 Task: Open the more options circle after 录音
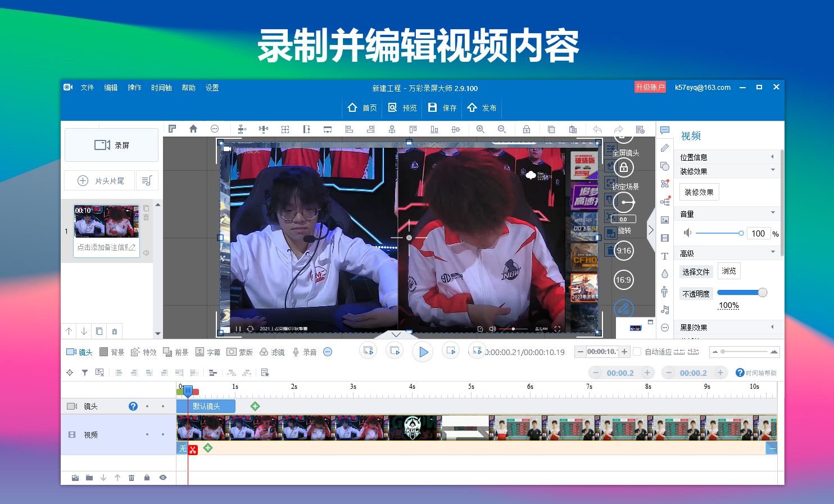328,352
